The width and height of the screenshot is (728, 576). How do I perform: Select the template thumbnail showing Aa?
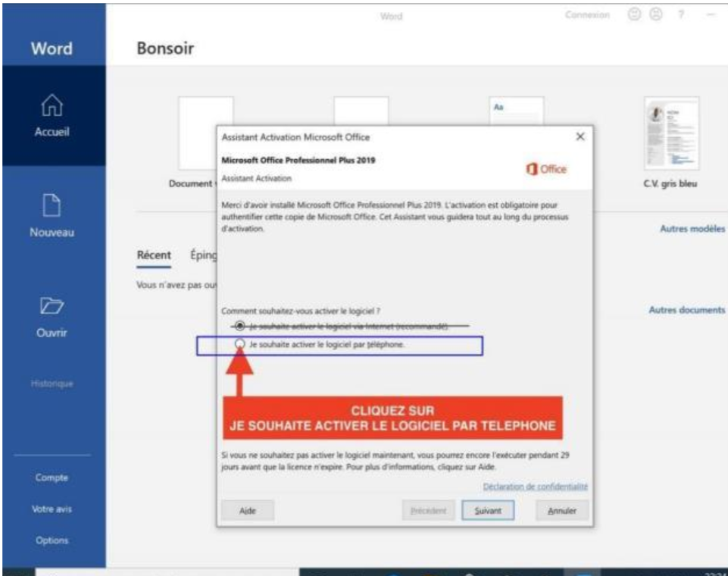(517, 111)
